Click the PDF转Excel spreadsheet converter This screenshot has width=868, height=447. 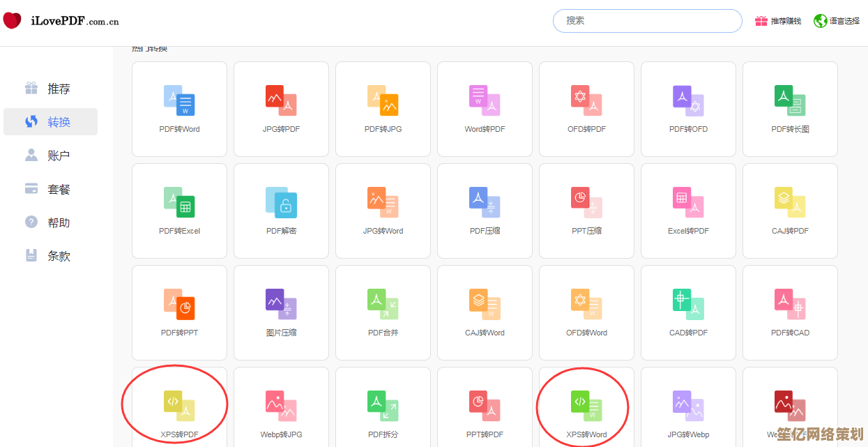click(x=179, y=211)
